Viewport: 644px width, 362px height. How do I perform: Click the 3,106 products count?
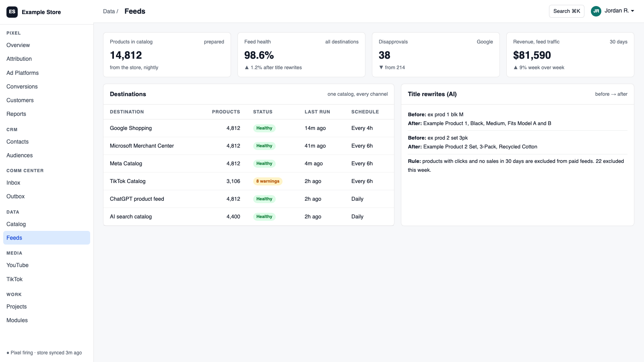point(233,181)
